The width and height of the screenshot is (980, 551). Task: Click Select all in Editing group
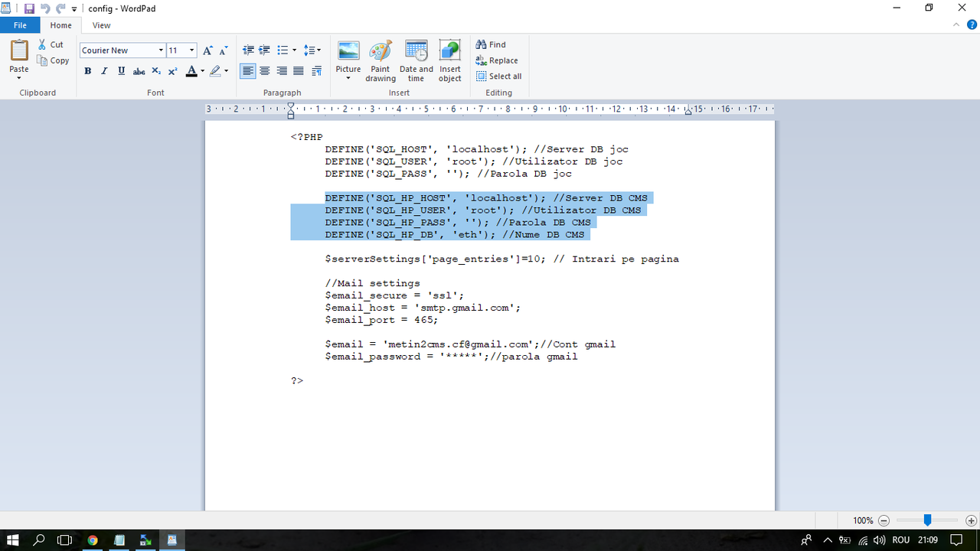[499, 77]
